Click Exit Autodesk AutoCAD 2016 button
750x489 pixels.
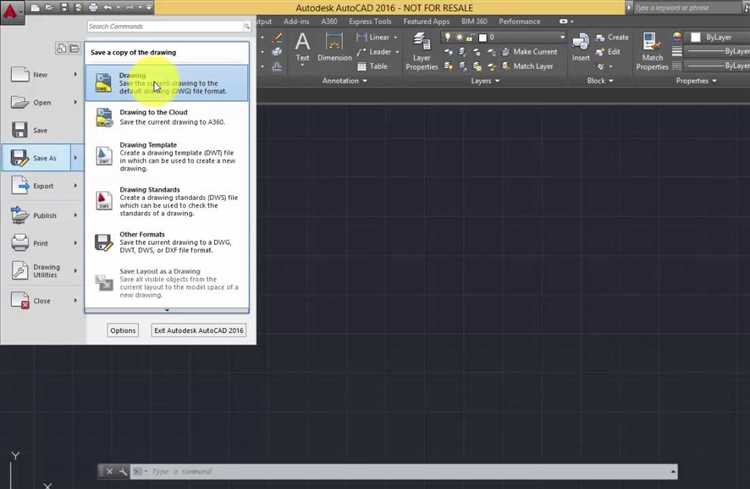point(198,330)
